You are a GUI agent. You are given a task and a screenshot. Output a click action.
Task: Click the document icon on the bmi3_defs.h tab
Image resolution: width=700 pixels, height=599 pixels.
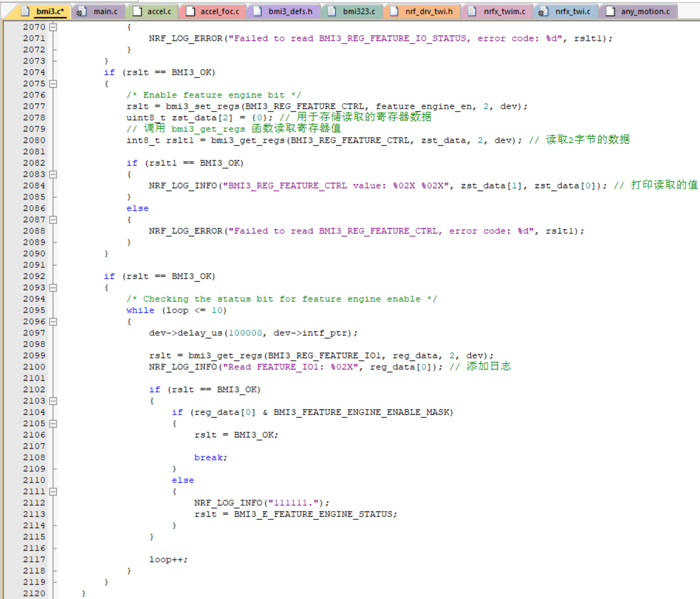(x=258, y=11)
